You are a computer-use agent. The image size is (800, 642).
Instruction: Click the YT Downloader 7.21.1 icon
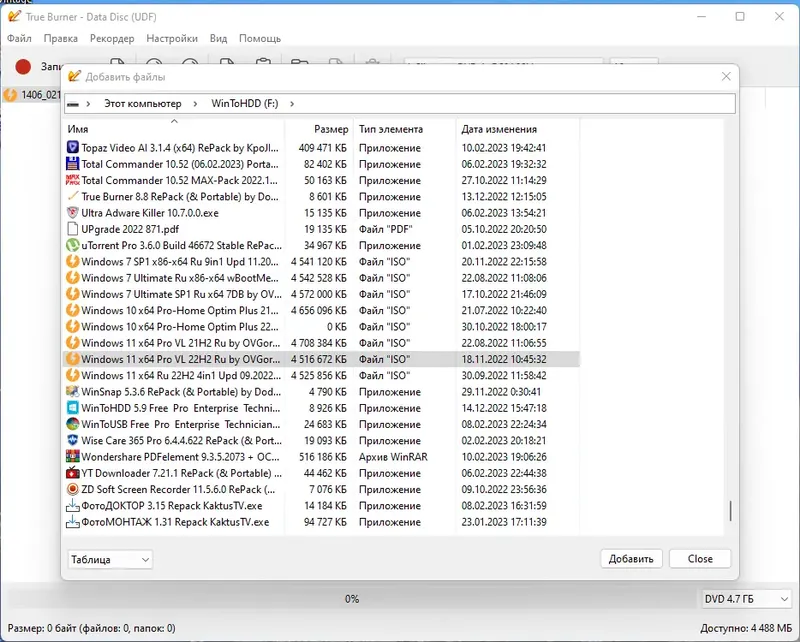[73, 473]
